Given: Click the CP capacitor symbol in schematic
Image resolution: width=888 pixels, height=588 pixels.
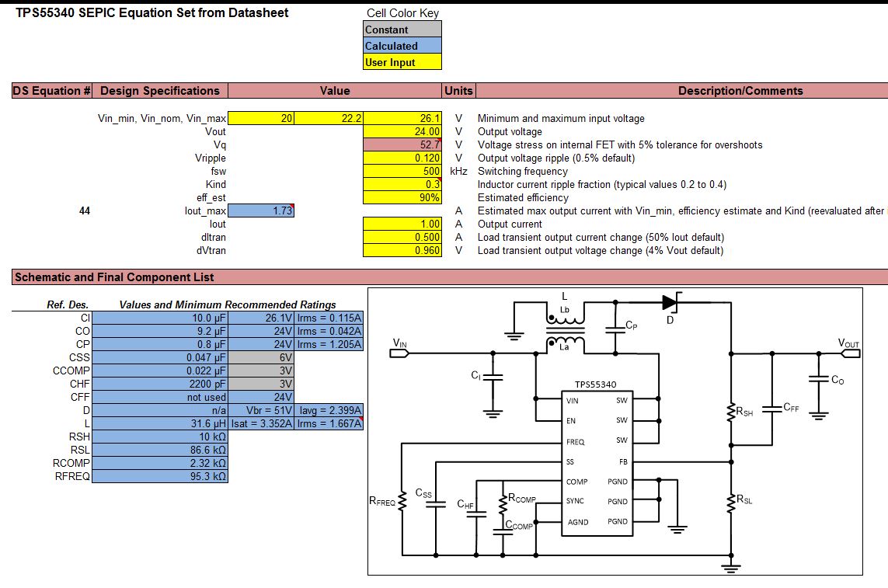Looking at the screenshot, I should tap(615, 329).
